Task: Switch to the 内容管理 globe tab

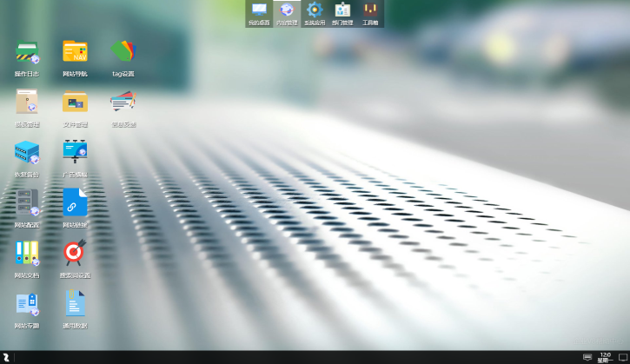Action: click(287, 14)
